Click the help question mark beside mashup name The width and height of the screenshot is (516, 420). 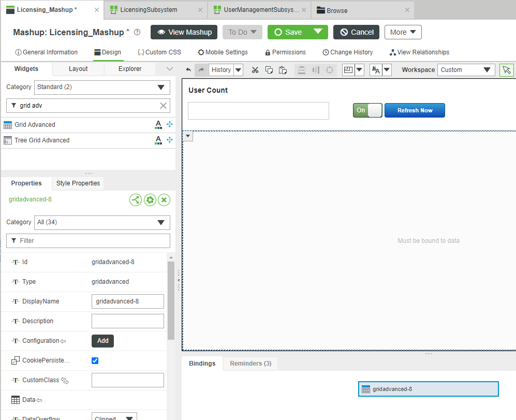pos(137,32)
